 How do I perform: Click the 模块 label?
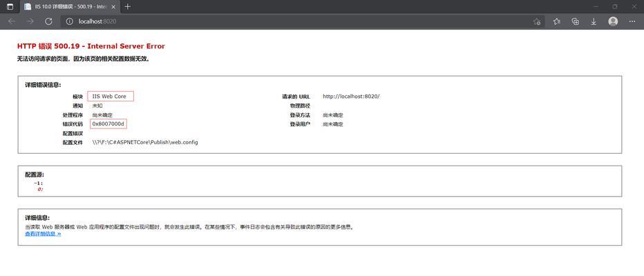[77, 97]
